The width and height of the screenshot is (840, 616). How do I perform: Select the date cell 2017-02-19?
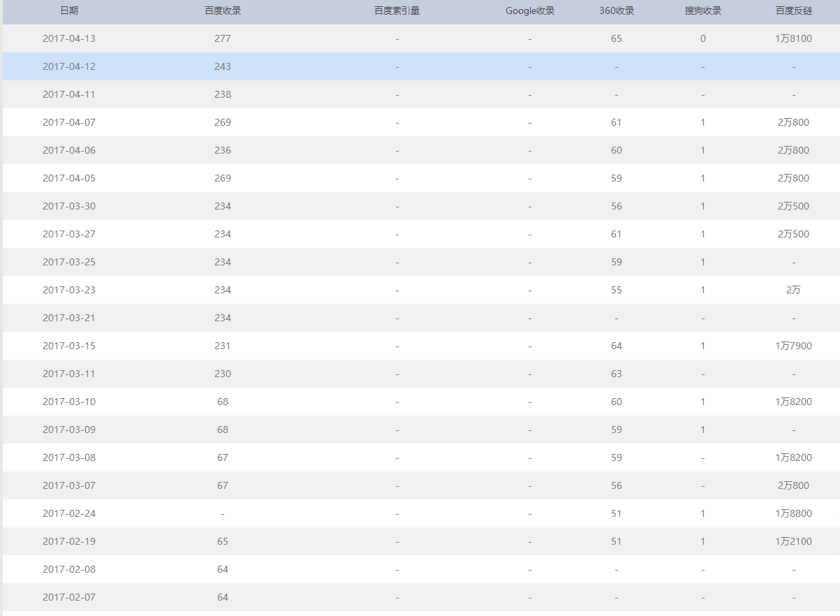[69, 541]
